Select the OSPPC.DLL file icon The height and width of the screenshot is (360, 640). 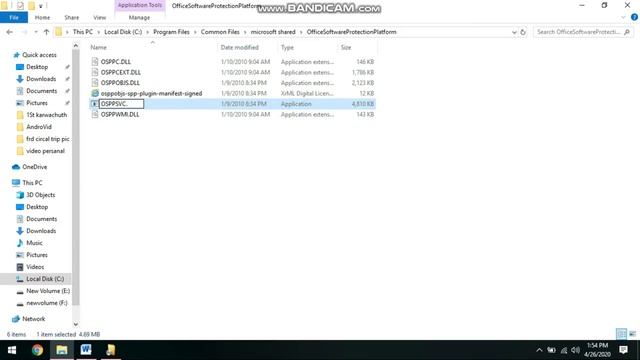[95, 62]
